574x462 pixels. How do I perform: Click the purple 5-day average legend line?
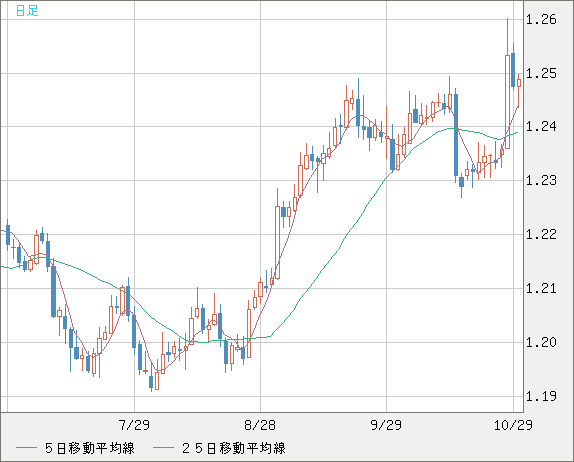pyautogui.click(x=26, y=448)
